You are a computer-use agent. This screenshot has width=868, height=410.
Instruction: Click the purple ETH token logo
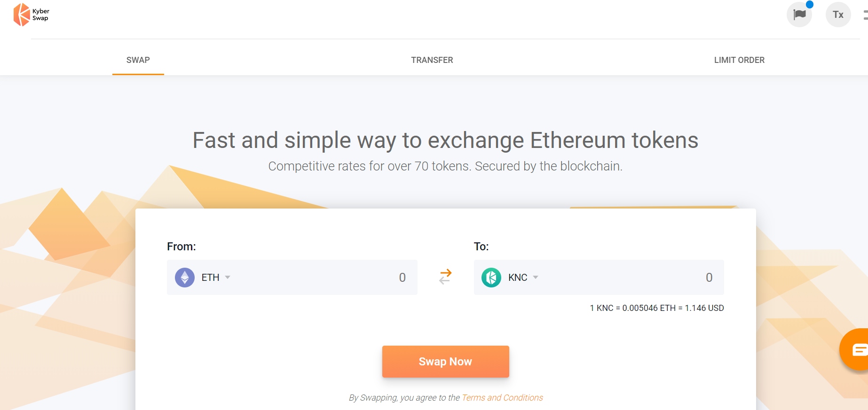point(185,278)
